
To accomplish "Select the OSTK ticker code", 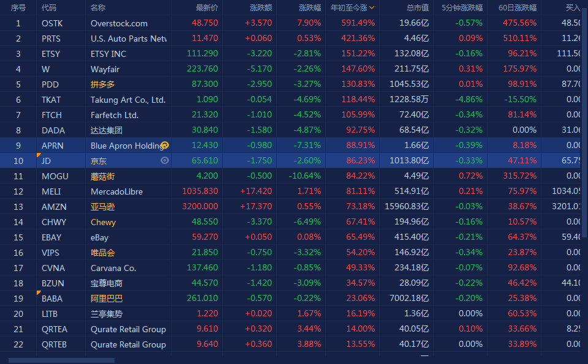I will point(52,23).
